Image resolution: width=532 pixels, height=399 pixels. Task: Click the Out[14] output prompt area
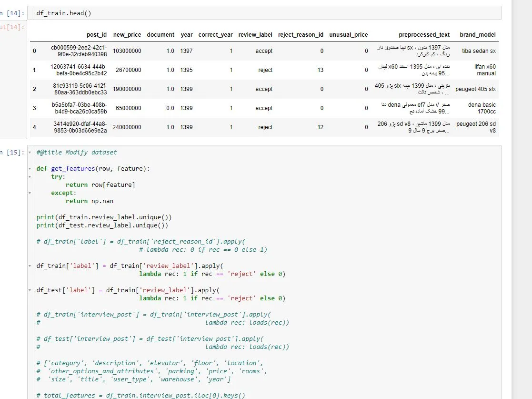point(11,27)
